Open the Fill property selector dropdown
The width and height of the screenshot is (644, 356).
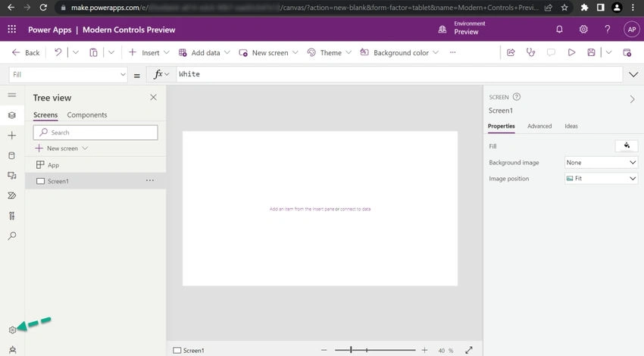(x=68, y=74)
